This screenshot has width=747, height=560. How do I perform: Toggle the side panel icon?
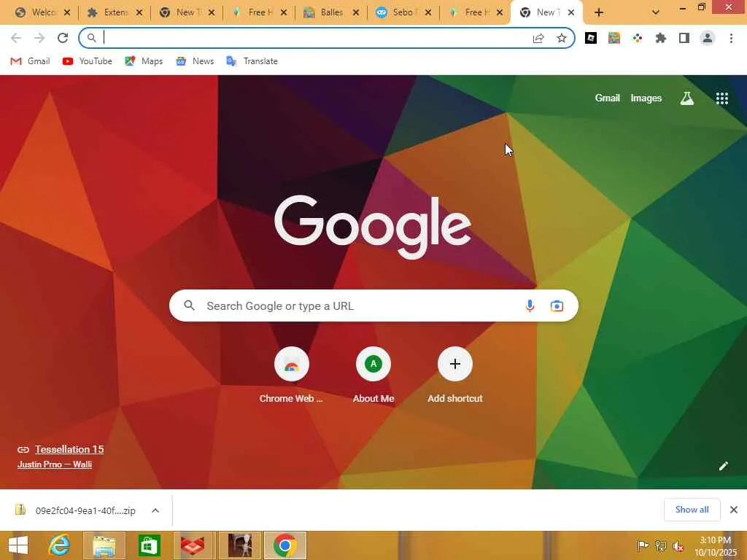point(684,38)
